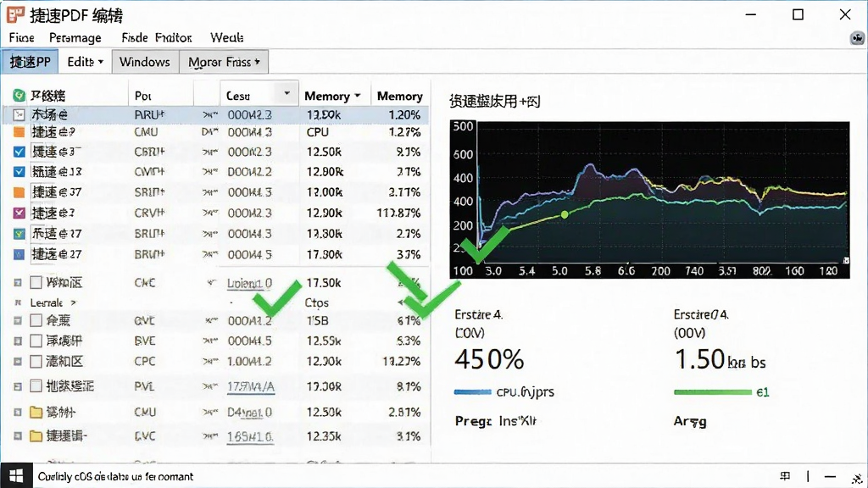The height and width of the screenshot is (488, 868).
Task: Click the orange icon in the 1.27% row
Action: click(19, 132)
